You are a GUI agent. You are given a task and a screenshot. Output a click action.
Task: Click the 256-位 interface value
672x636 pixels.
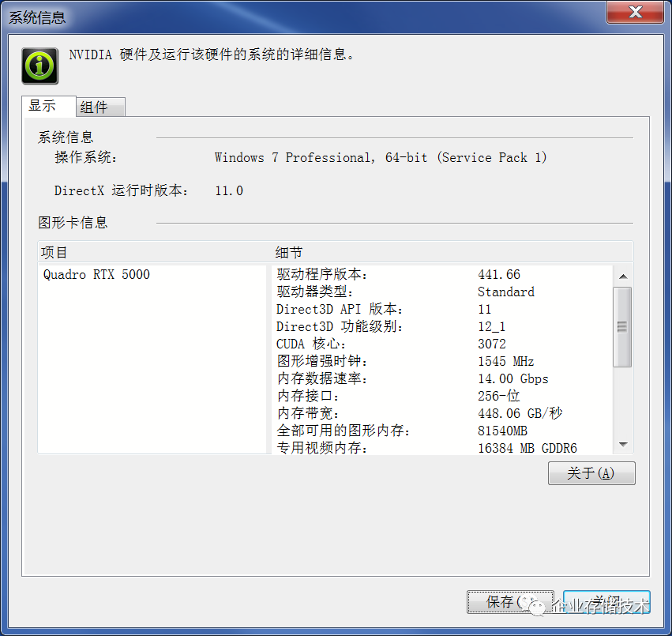point(499,396)
